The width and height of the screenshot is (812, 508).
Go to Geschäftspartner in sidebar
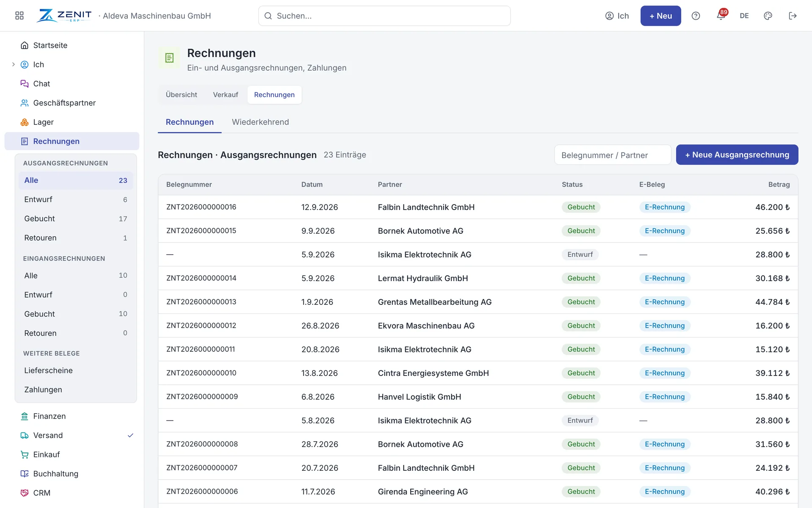coord(72,103)
